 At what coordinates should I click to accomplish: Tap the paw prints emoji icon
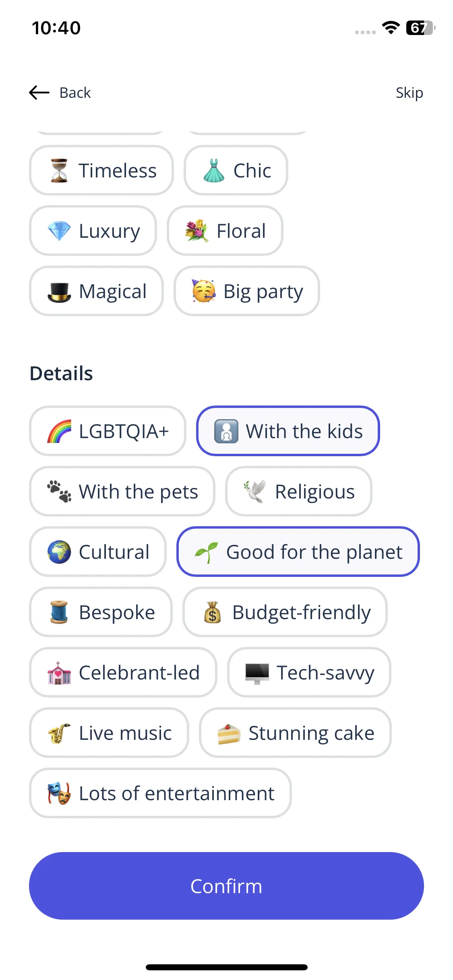click(x=59, y=491)
